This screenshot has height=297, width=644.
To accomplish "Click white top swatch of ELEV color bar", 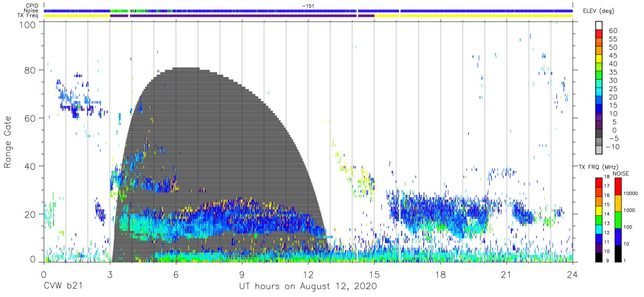I will click(x=598, y=26).
